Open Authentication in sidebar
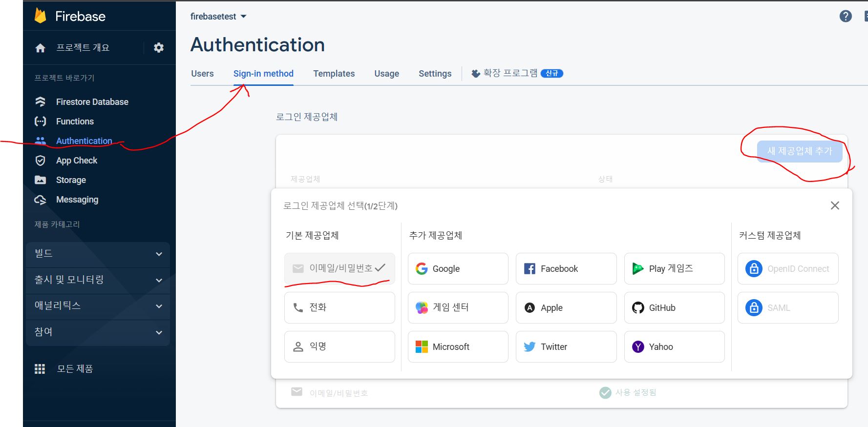This screenshot has height=427, width=868. [x=84, y=141]
